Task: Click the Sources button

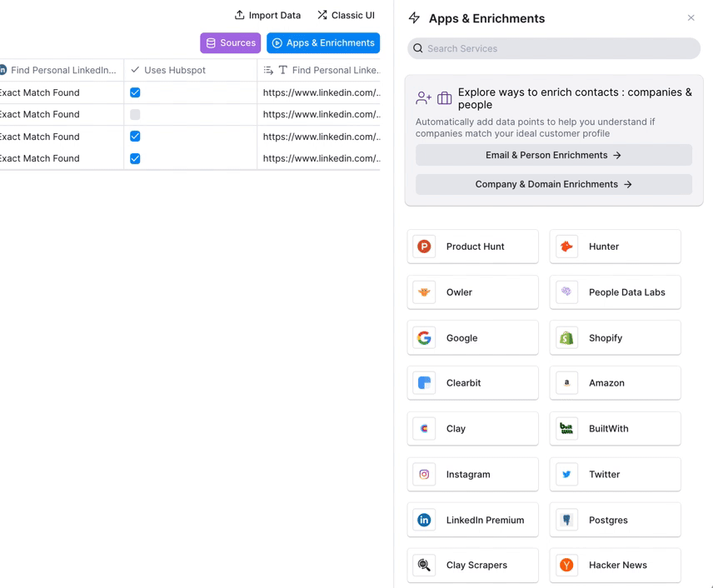Action: coord(231,42)
